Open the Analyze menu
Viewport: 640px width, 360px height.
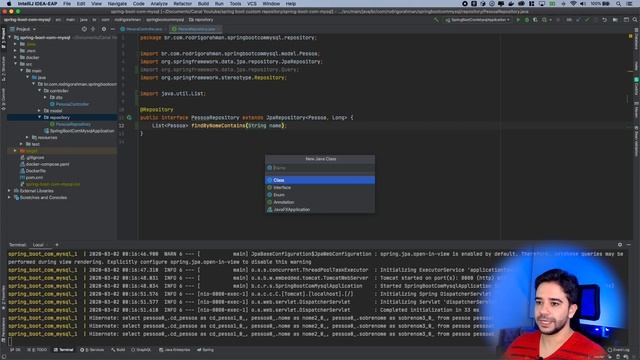pyautogui.click(x=159, y=4)
